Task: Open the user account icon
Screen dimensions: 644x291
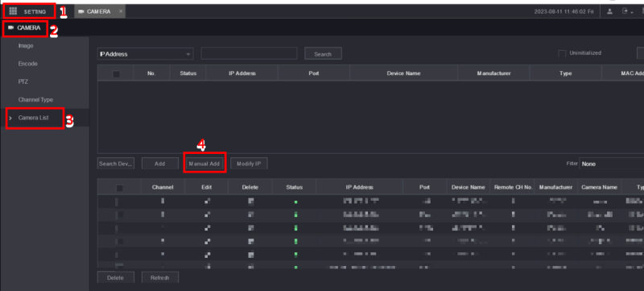Action: coord(610,11)
